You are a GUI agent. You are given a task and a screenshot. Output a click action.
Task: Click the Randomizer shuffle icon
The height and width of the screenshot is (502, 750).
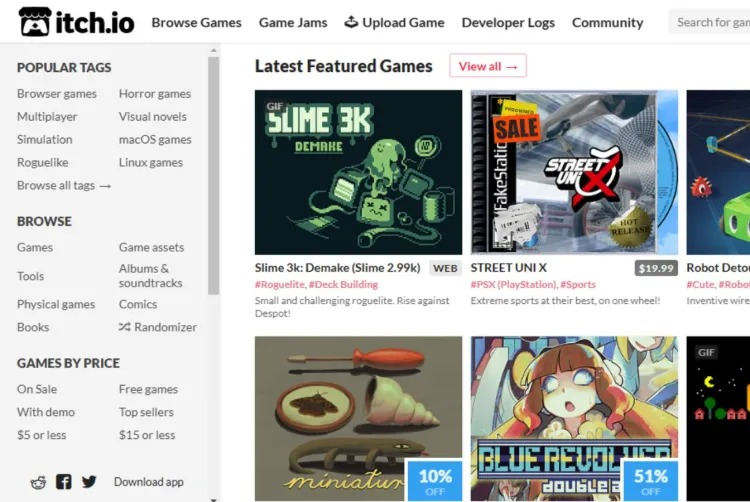coord(124,327)
